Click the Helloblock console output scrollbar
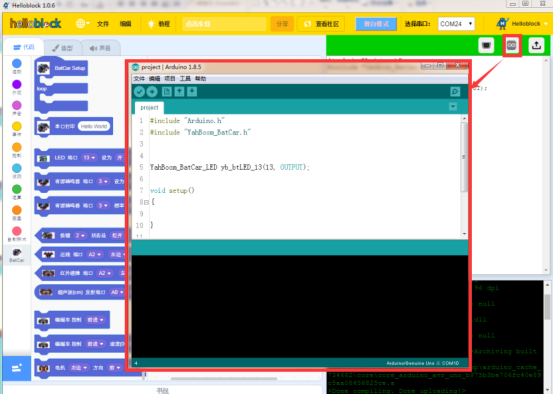Viewport: 554px width, 394px height. [547, 307]
